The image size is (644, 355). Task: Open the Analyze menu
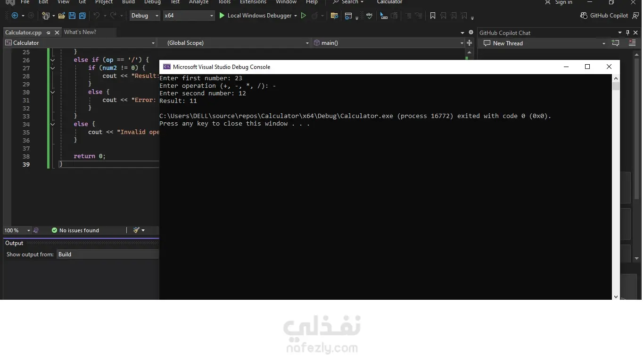(198, 2)
